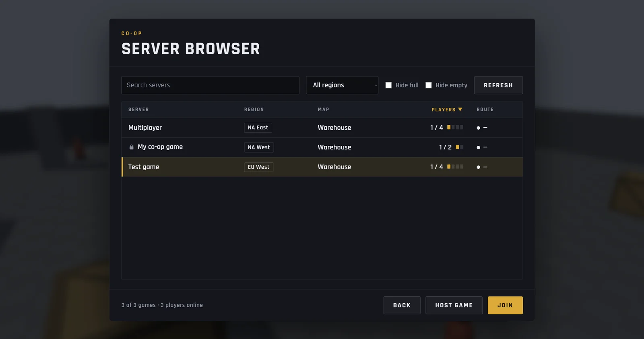Click the Host Game button
The image size is (644, 339).
(x=454, y=305)
